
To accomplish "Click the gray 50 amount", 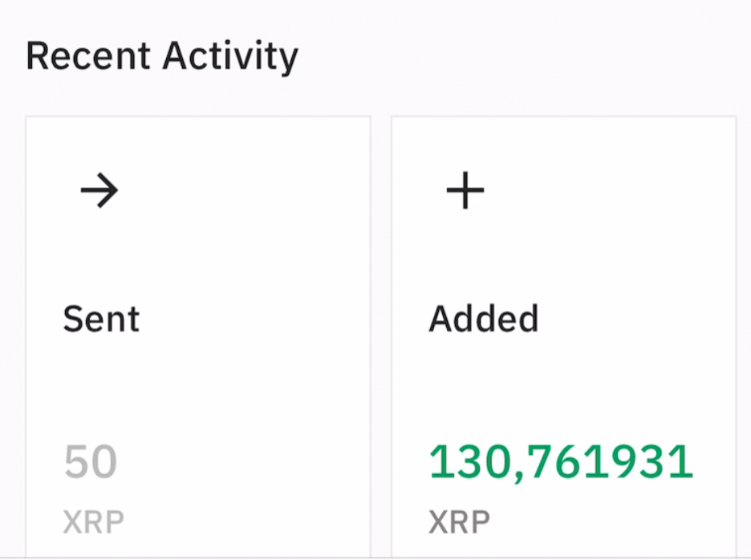I will click(x=91, y=462).
